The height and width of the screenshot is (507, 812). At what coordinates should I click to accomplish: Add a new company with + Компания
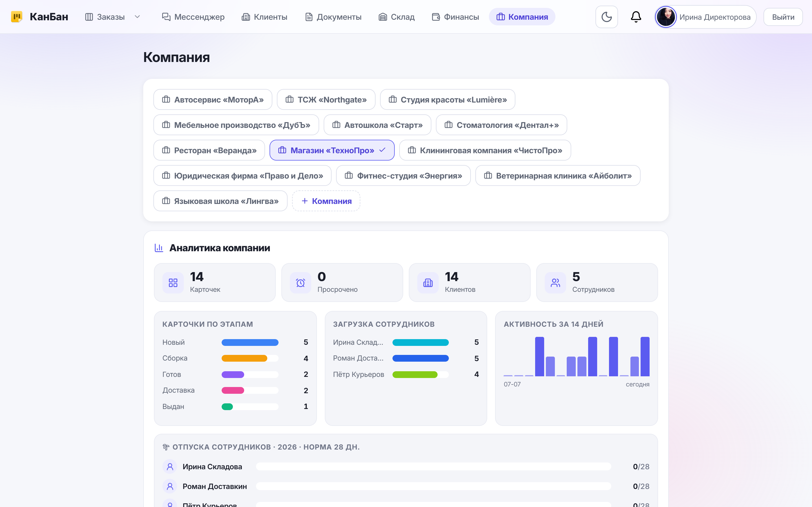click(326, 201)
